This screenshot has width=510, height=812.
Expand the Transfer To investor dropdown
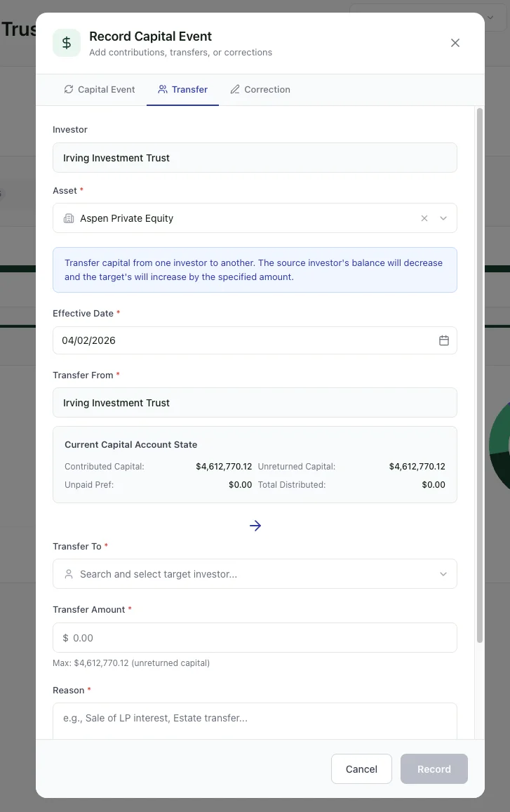(x=443, y=573)
